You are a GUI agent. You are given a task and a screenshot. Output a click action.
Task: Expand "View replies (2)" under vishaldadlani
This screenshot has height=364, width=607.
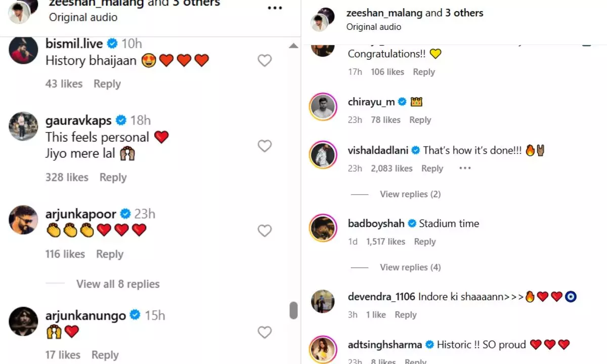click(x=410, y=194)
